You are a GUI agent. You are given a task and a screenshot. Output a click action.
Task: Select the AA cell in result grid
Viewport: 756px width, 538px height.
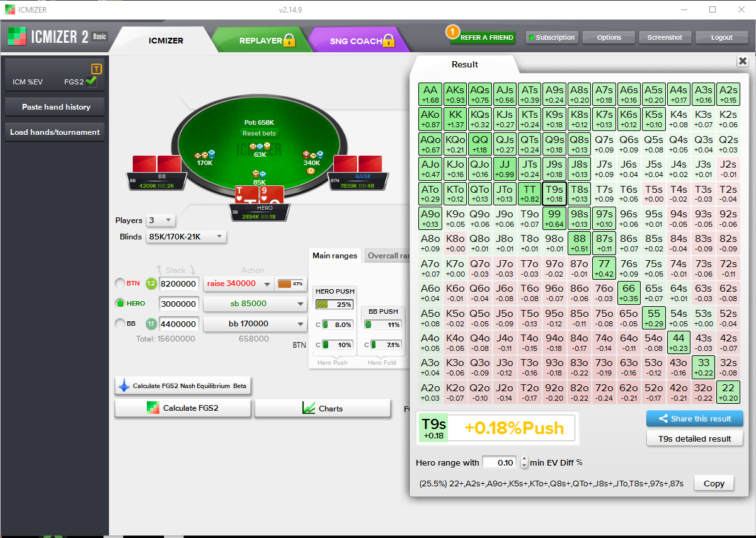click(x=430, y=94)
